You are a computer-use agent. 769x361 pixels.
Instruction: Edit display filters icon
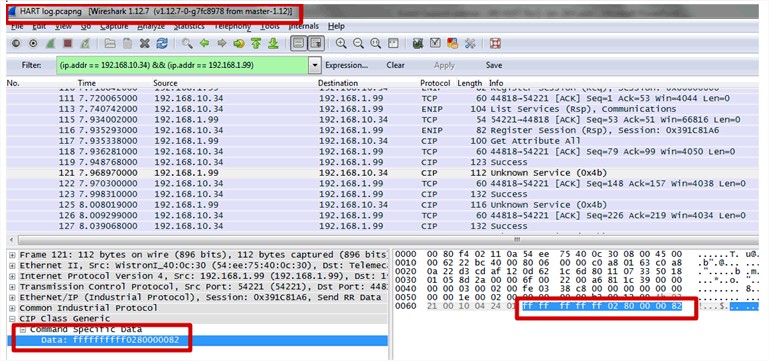click(435, 44)
